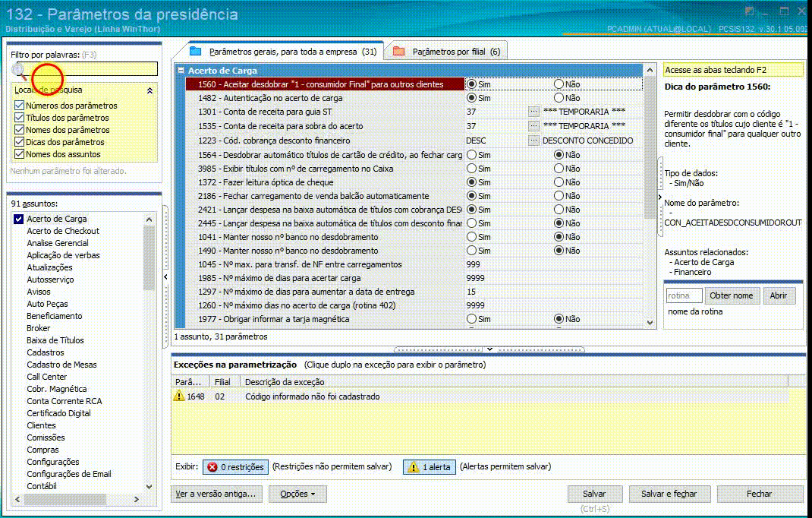Toggle Títulos dos parâmetros checkbox
This screenshot has height=518, width=812.
click(20, 118)
